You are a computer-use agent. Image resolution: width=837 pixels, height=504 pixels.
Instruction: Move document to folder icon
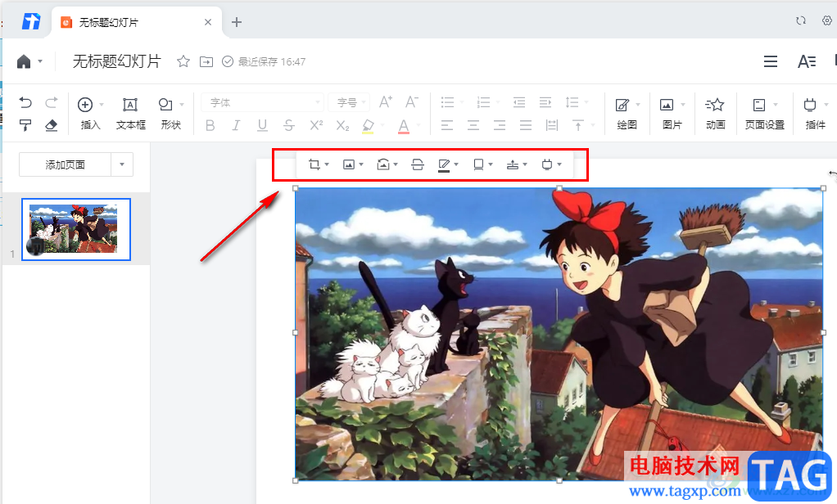pos(206,62)
